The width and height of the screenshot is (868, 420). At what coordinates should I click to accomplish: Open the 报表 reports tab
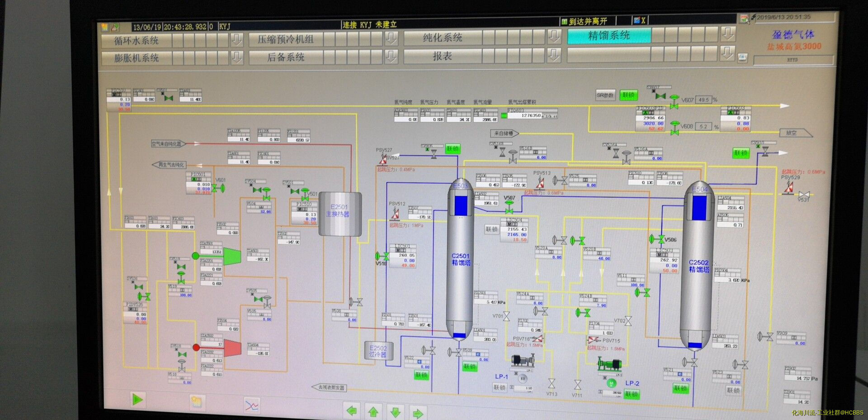[x=443, y=56]
